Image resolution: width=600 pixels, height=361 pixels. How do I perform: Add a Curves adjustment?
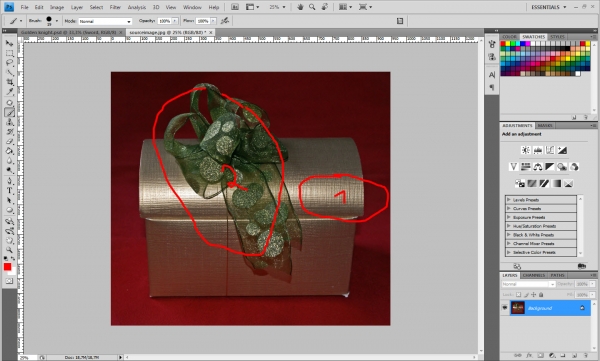[x=550, y=150]
